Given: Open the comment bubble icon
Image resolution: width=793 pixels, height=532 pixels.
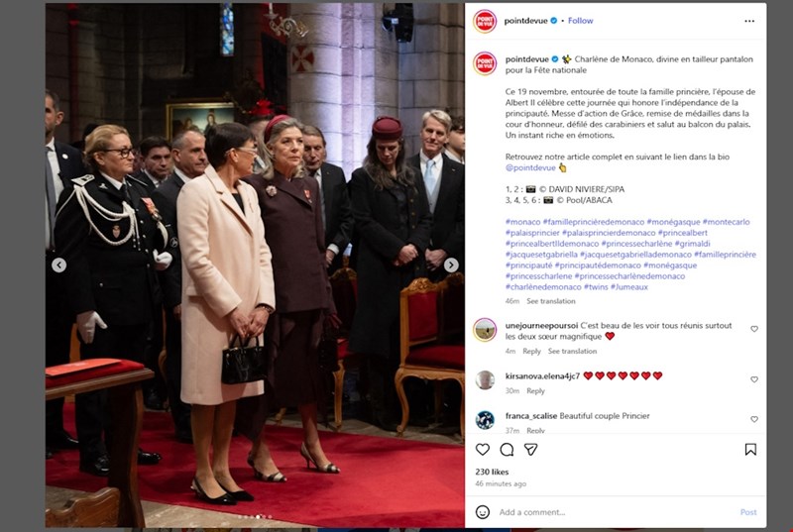Looking at the screenshot, I should click(x=507, y=449).
